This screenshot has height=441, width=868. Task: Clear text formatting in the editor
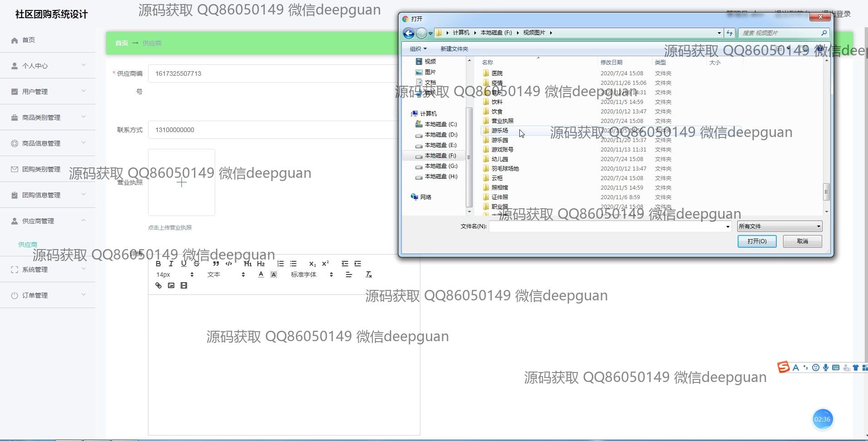click(x=369, y=274)
